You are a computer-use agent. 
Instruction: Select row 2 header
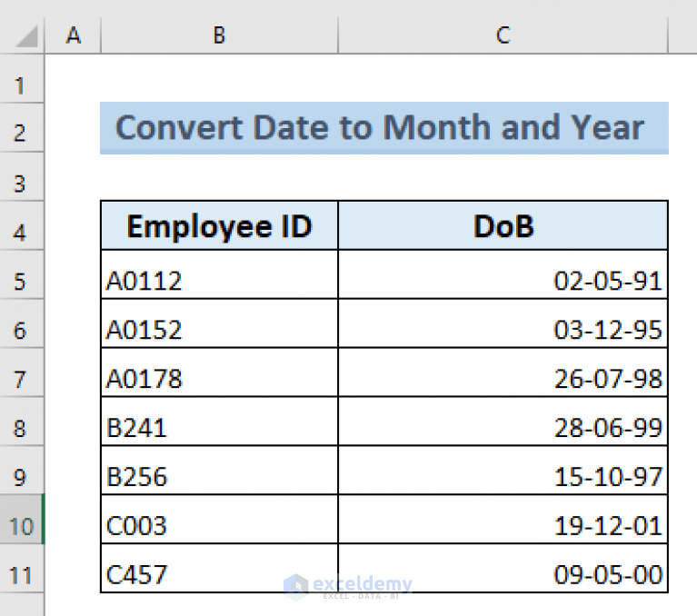(x=22, y=127)
